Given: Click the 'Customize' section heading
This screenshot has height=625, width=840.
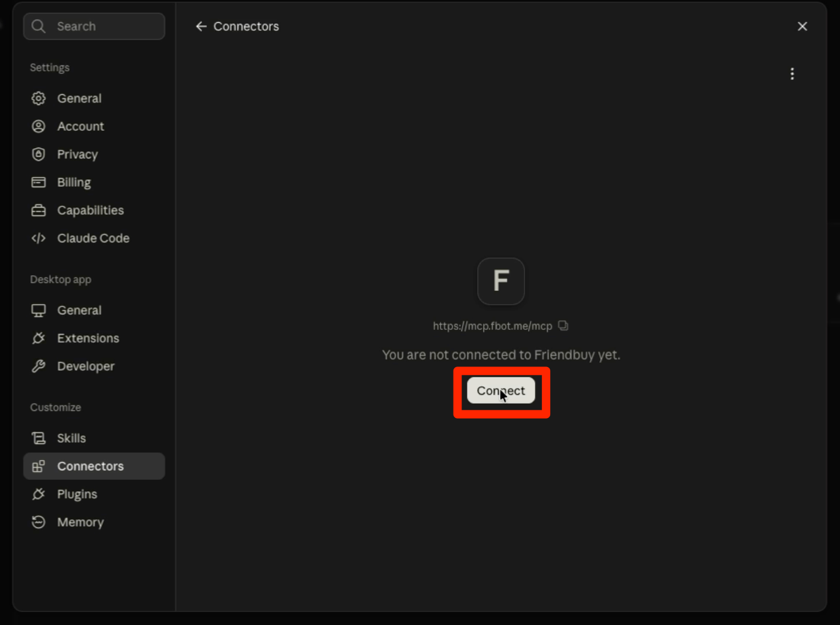Looking at the screenshot, I should tap(56, 407).
